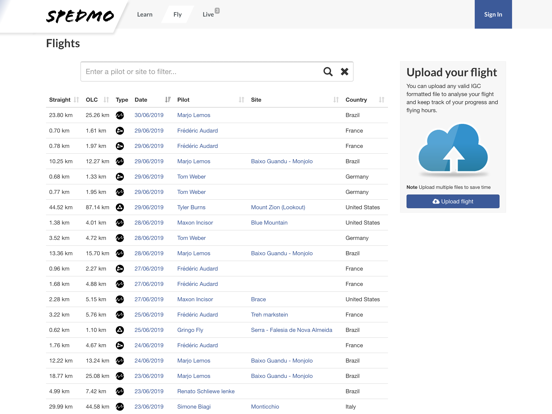Open Monticchio site link
Image resolution: width=552 pixels, height=414 pixels.
(265, 407)
